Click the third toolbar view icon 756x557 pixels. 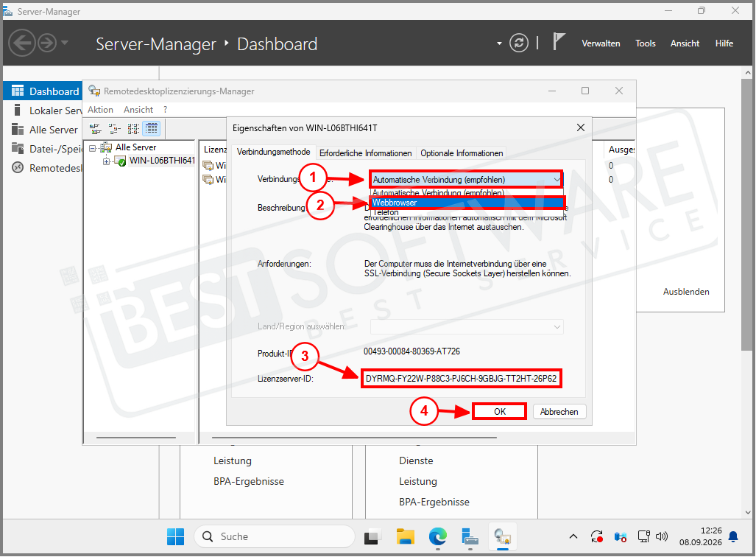(133, 128)
